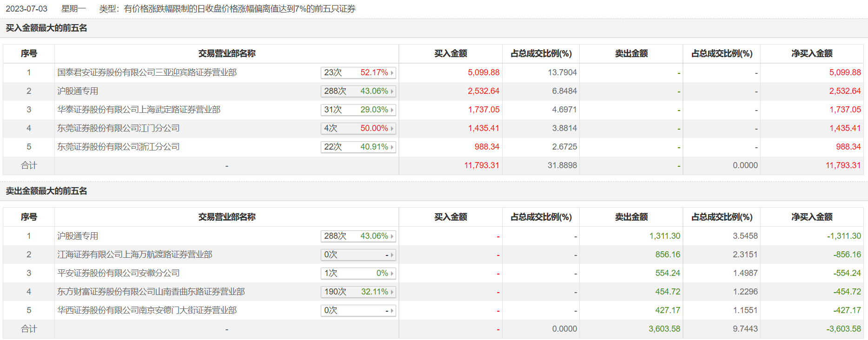The height and width of the screenshot is (340, 868).
Task: Select sell amount 856.16 for 江海证券
Action: [668, 255]
